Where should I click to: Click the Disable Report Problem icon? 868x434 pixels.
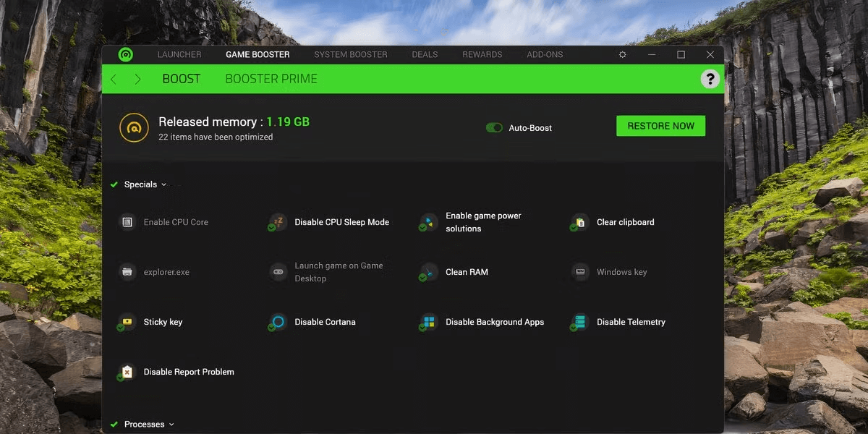[127, 372]
